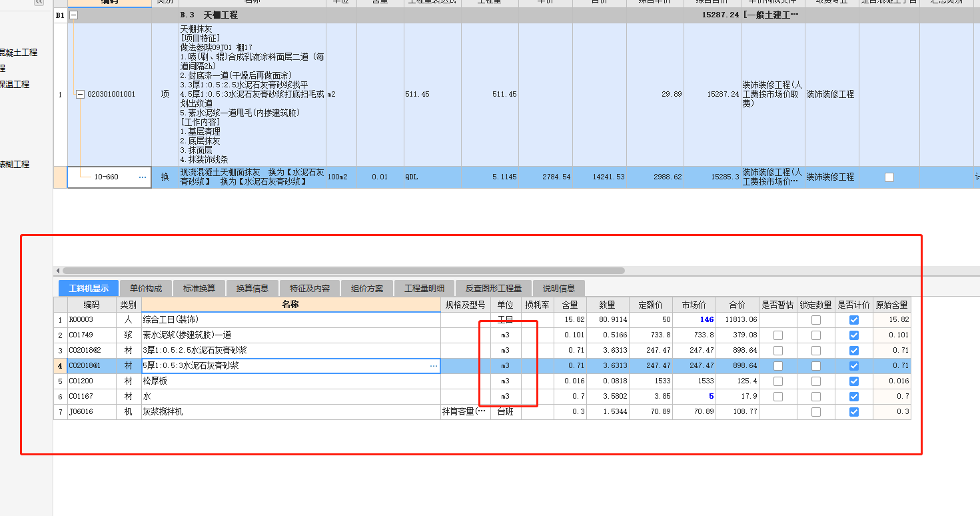
Task: Tick 是否暂估 for 松厚板
Action: [x=778, y=381]
